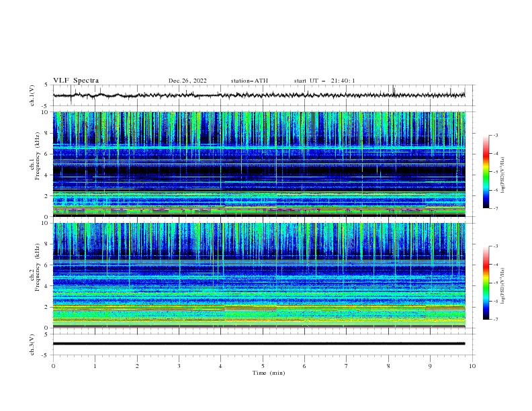This screenshot has width=532, height=411.
Task: Click the time axis tick label '4'
Action: 221,366
